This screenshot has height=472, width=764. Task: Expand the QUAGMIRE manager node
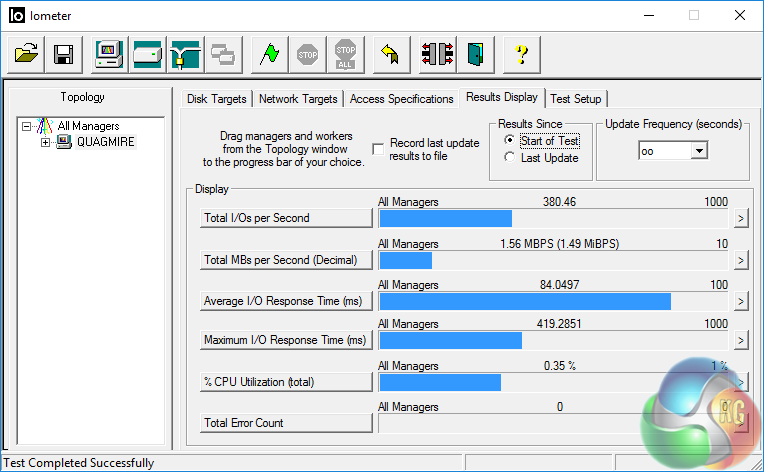[45, 142]
